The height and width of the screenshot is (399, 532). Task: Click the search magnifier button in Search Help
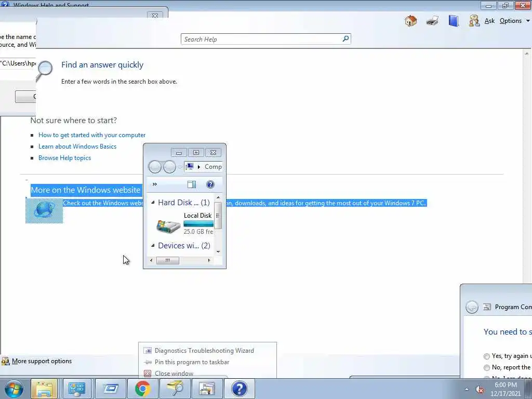[345, 39]
